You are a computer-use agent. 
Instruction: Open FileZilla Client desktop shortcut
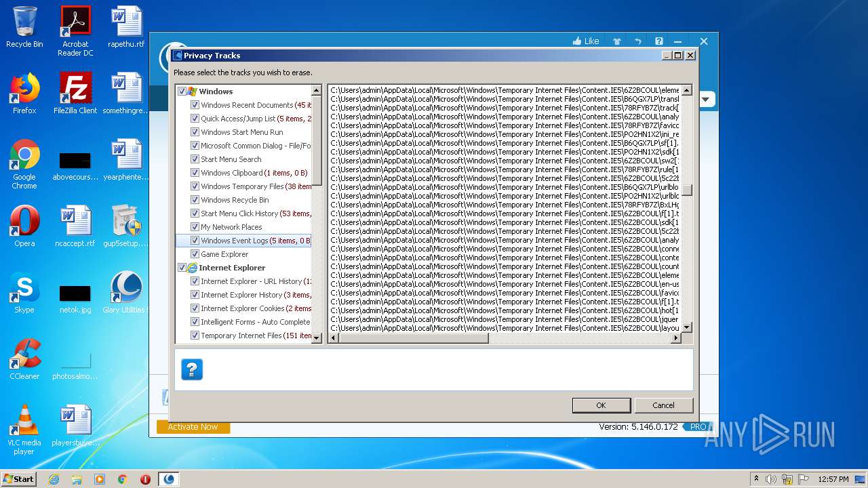75,94
